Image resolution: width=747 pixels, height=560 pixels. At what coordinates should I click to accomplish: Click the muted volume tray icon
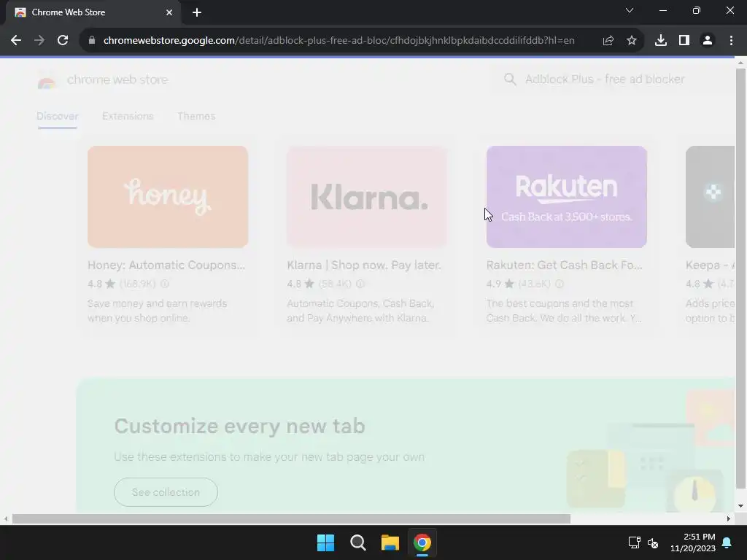pos(653,542)
